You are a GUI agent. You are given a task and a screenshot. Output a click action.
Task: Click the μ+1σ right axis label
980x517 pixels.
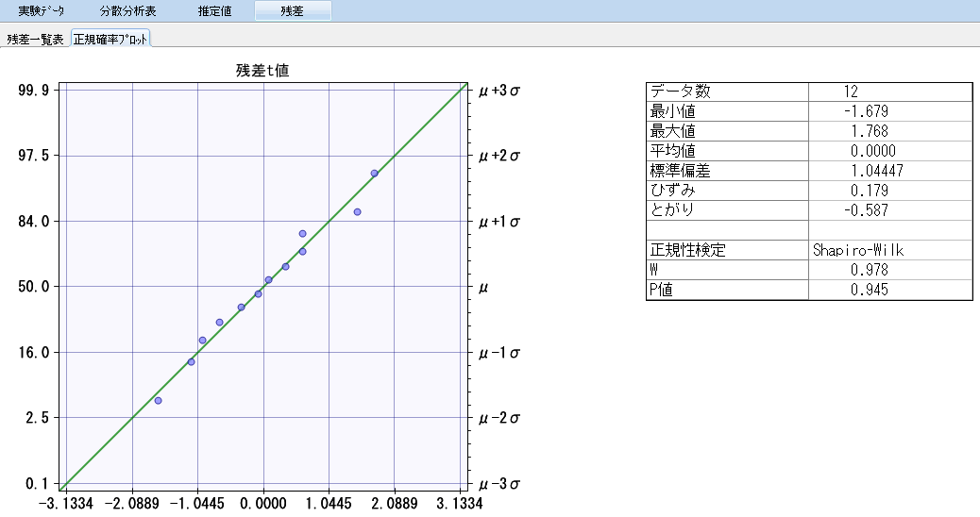[499, 222]
